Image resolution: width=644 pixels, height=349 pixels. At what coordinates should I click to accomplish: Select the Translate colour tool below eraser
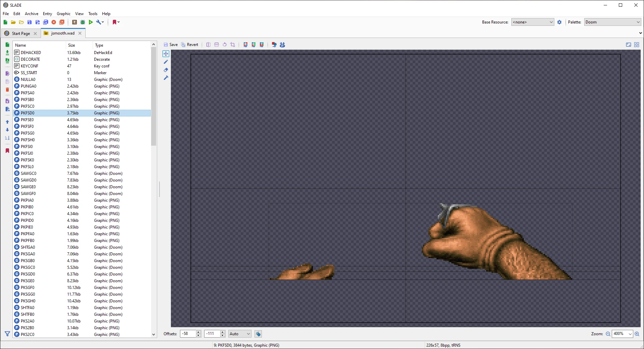click(166, 78)
